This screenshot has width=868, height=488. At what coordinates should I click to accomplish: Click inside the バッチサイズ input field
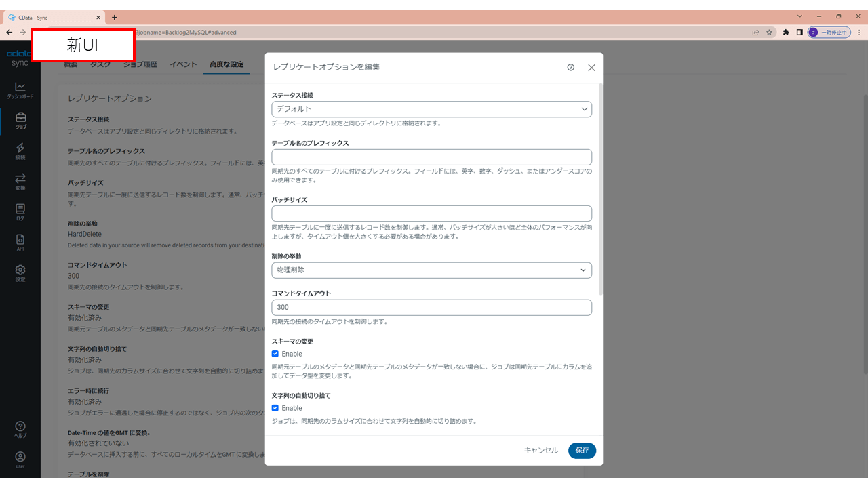pos(431,213)
